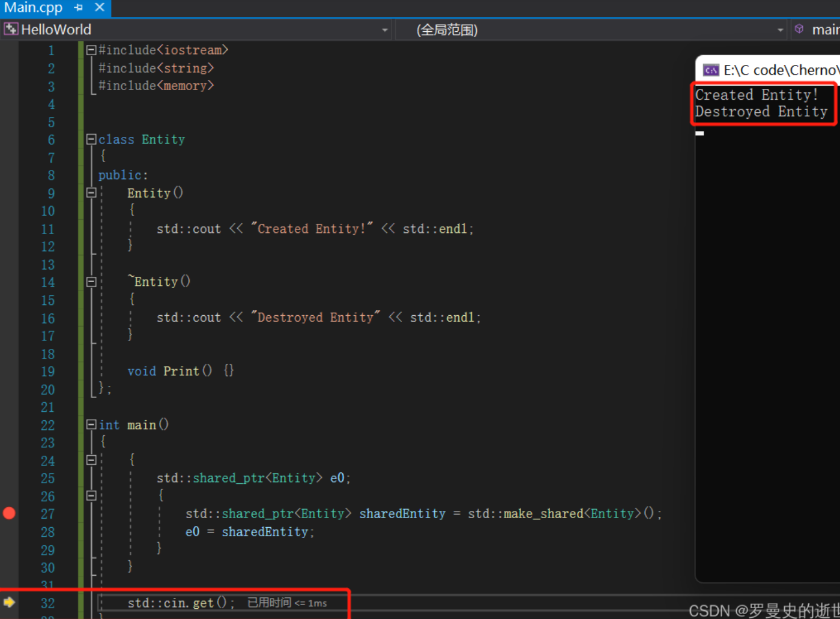Open the main member dropdown

815,29
